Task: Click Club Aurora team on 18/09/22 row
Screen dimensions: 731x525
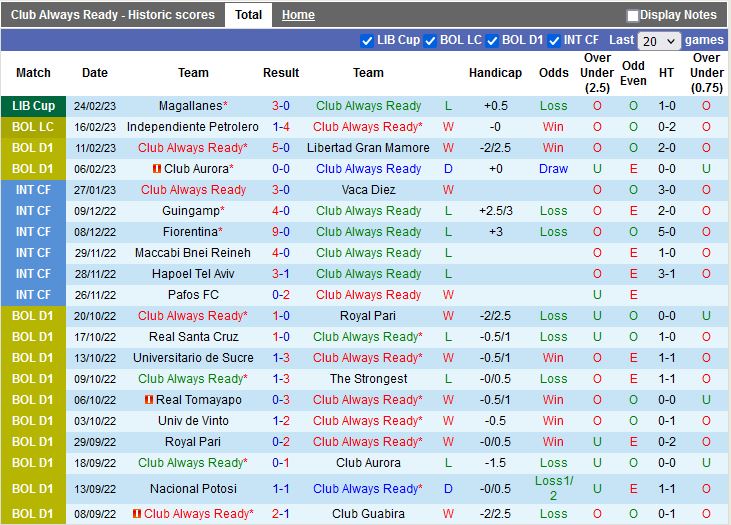Action: pyautogui.click(x=368, y=463)
